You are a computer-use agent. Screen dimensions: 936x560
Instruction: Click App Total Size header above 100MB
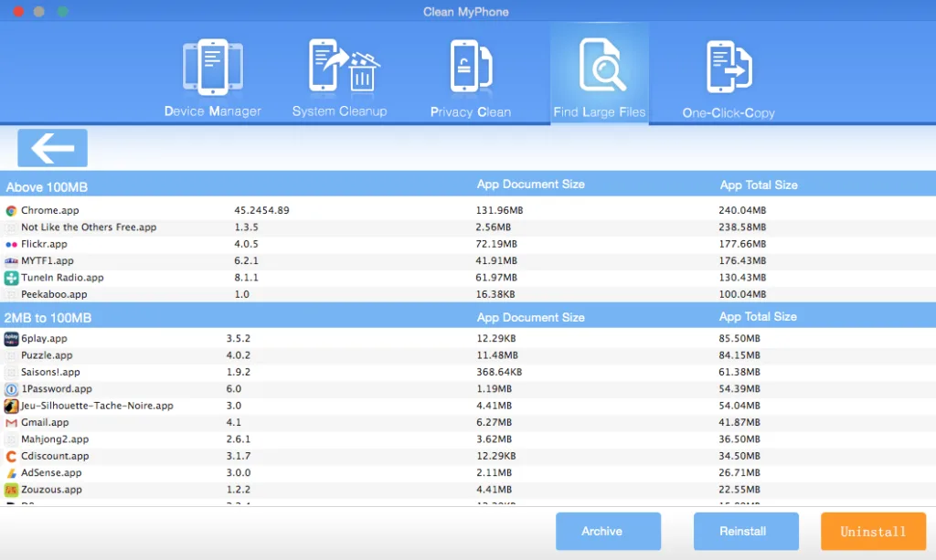(758, 185)
